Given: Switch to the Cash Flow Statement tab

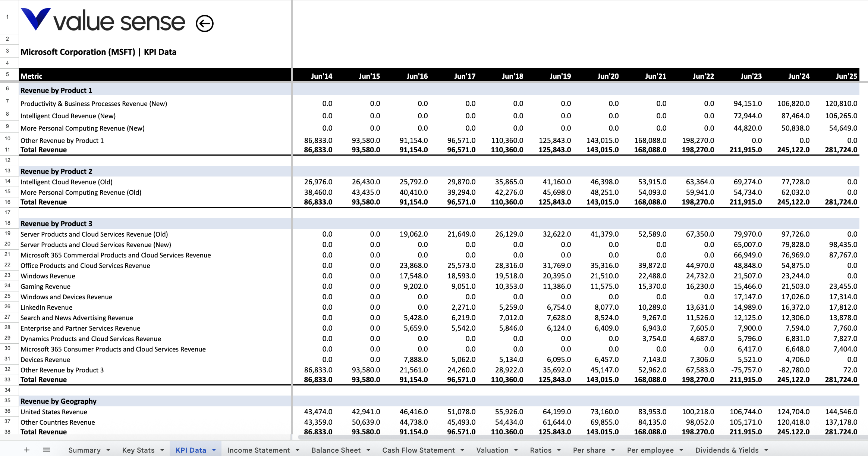Looking at the screenshot, I should 418,450.
